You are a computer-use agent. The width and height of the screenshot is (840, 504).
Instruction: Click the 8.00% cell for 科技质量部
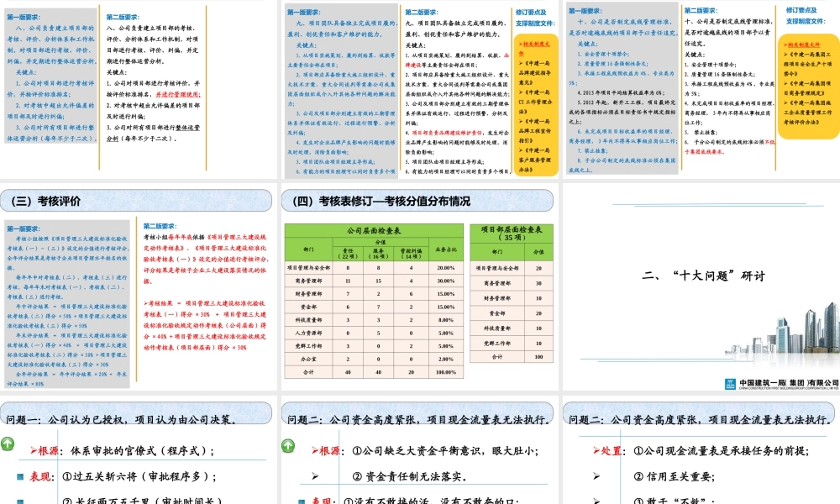[x=446, y=320]
